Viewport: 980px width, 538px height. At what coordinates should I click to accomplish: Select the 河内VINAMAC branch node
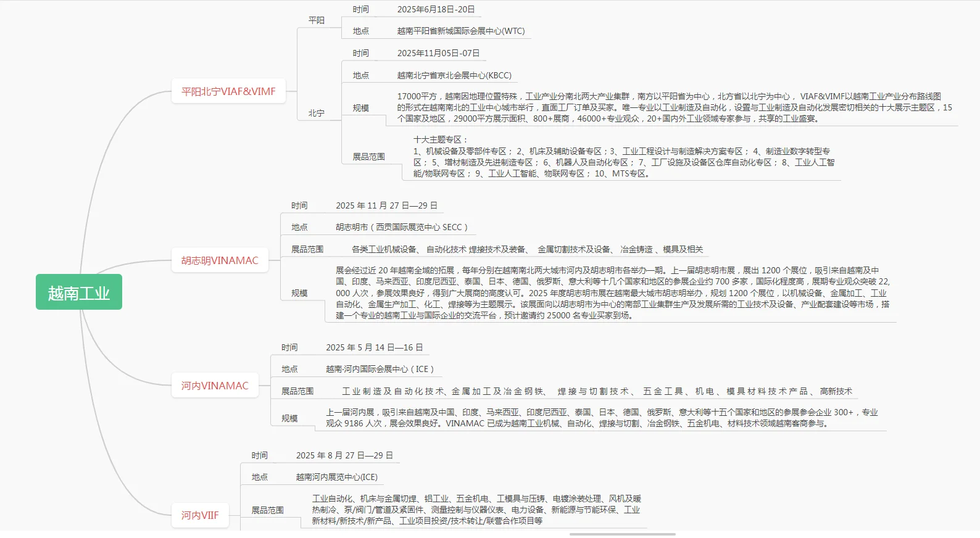215,386
